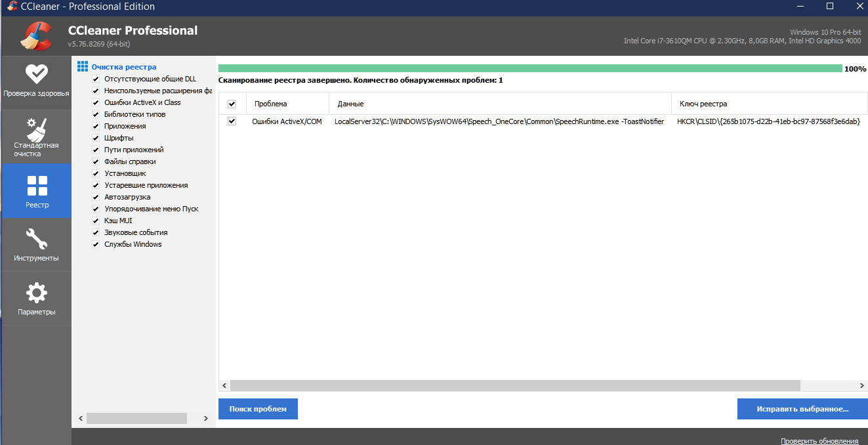868x445 pixels.
Task: Select the SpeechRuntime.exe data cell
Action: coord(499,121)
